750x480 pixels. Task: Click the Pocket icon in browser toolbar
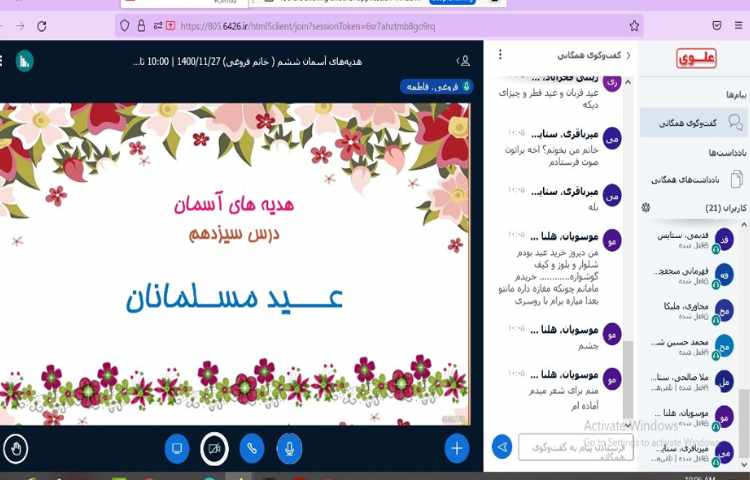point(717,25)
